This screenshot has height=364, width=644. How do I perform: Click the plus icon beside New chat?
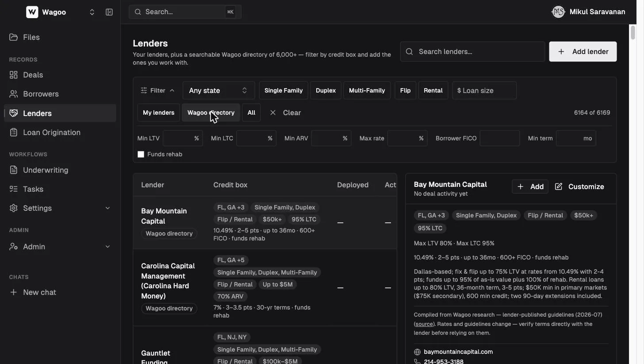pos(14,292)
